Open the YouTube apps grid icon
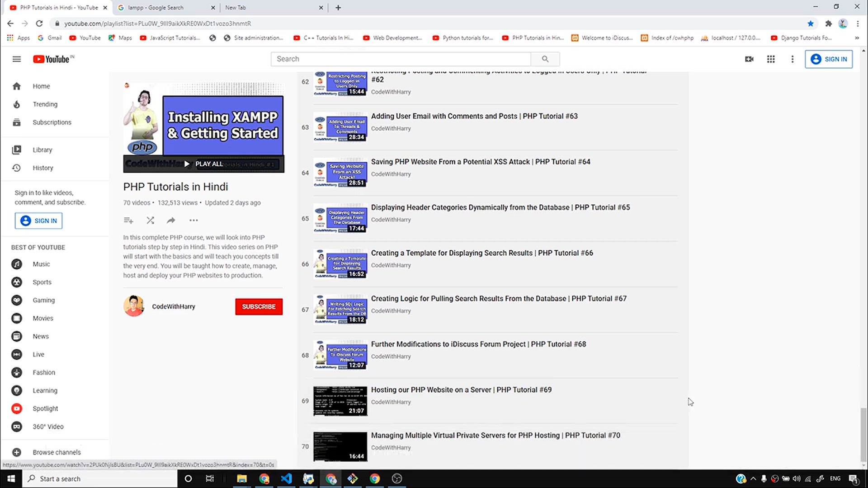The image size is (868, 488). pos(771,59)
